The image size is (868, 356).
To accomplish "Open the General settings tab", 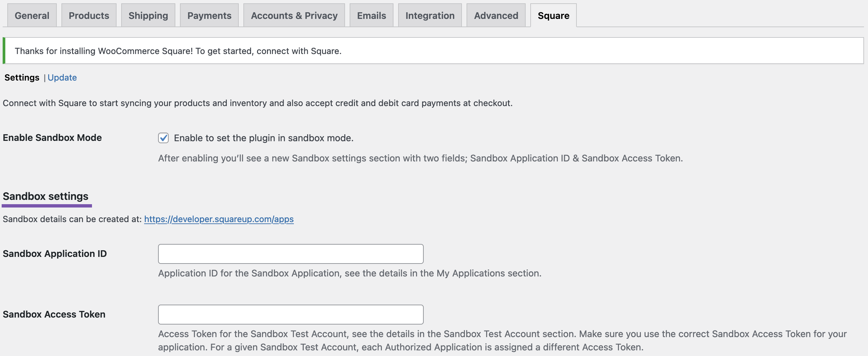I will (x=32, y=15).
